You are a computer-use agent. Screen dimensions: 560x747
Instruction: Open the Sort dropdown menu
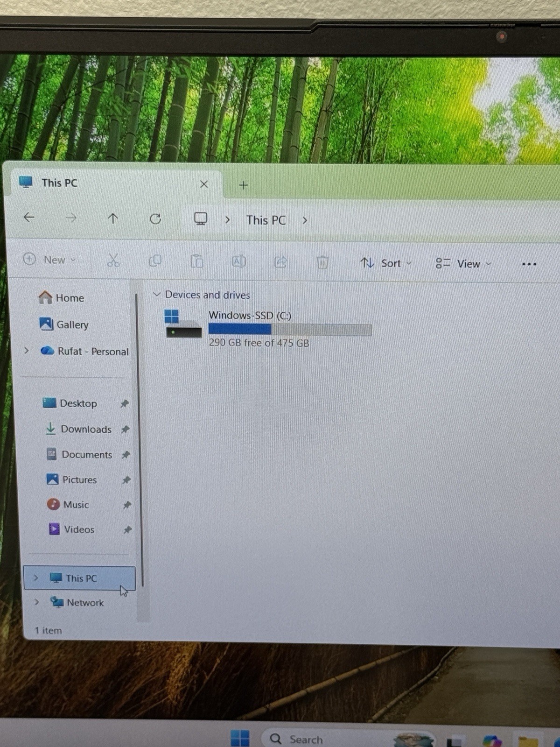(386, 263)
